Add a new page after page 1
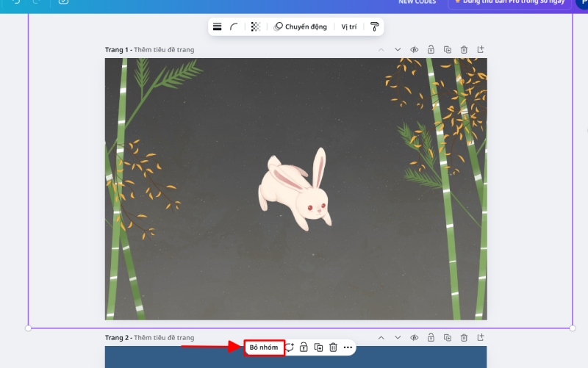 pyautogui.click(x=481, y=50)
